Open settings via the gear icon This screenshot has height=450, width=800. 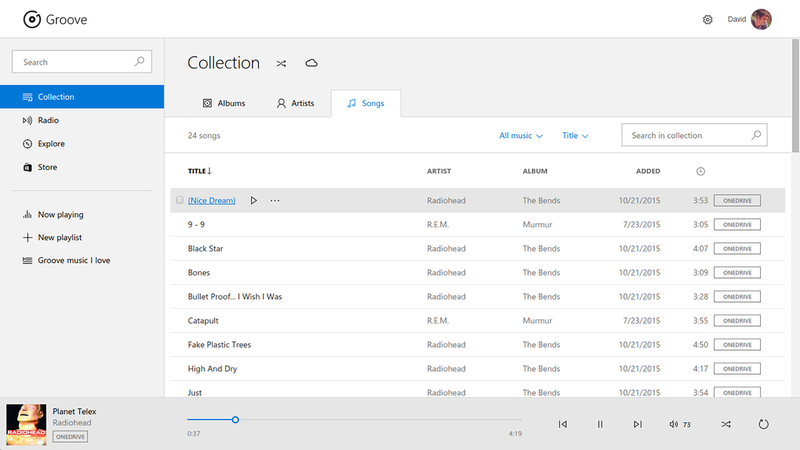click(x=707, y=19)
